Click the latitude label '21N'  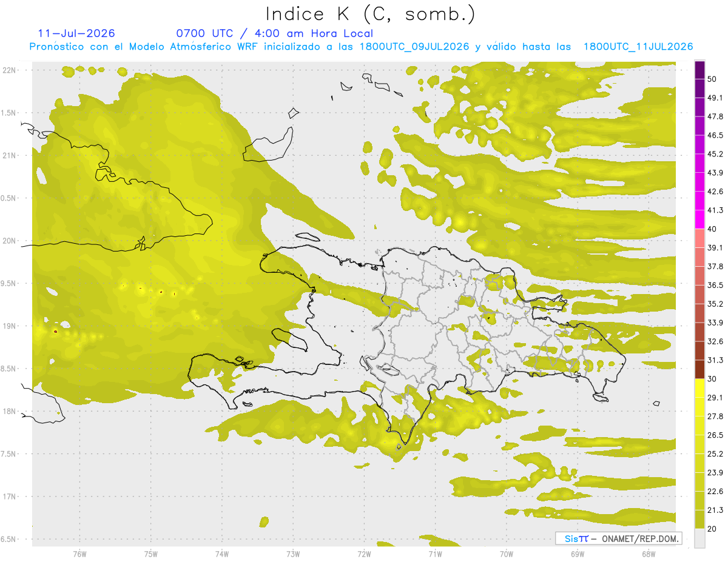coord(10,155)
